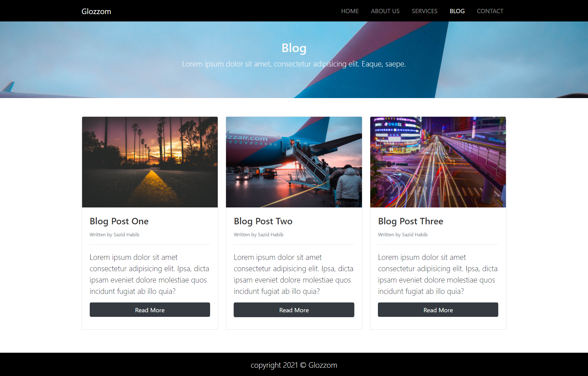Click the airplane boarding post image

(294, 162)
